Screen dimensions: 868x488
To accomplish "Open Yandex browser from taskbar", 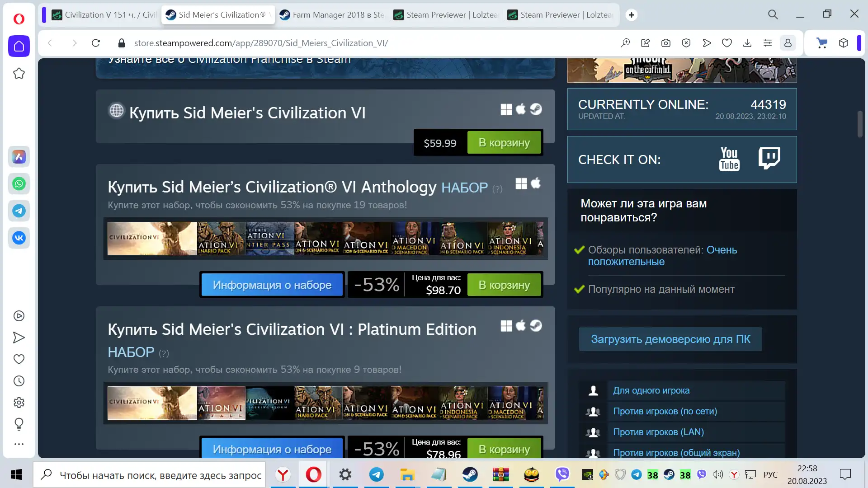I will point(283,475).
